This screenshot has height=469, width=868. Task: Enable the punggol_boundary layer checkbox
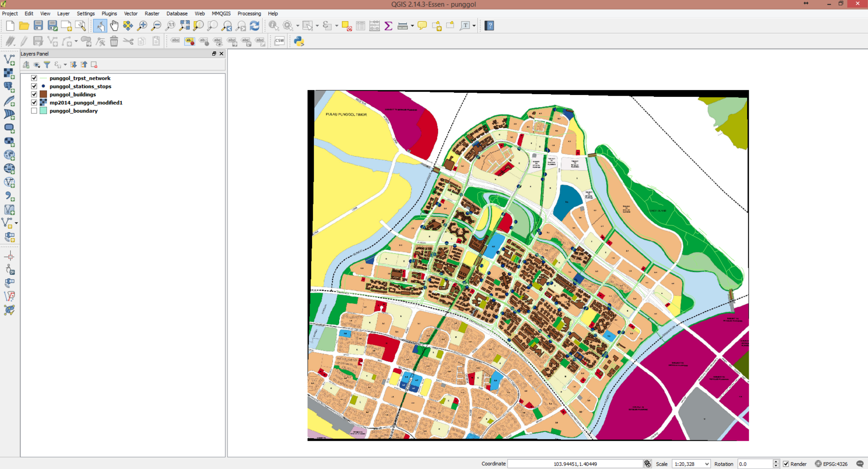click(34, 111)
